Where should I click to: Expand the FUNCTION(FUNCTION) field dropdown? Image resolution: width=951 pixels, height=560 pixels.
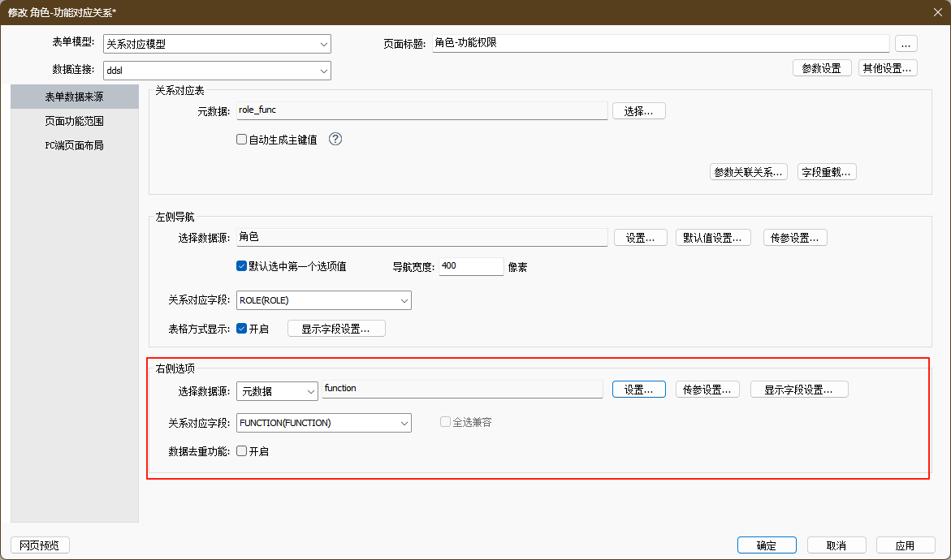323,423
